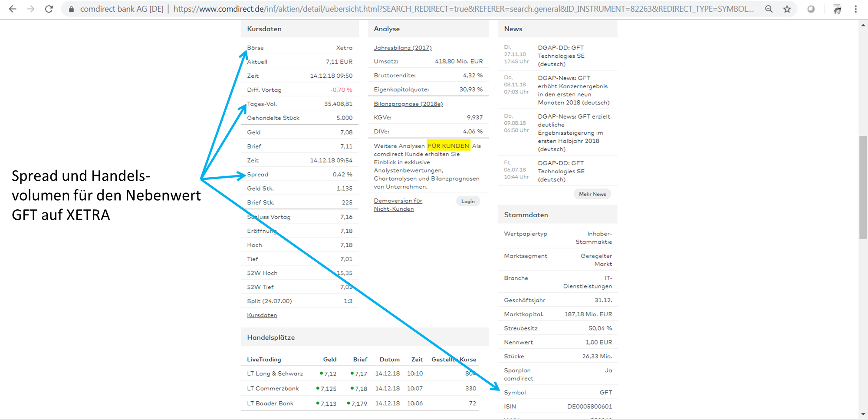Viewport: 868px width, 420px height.
Task: Click the browser back arrow
Action: click(13, 9)
